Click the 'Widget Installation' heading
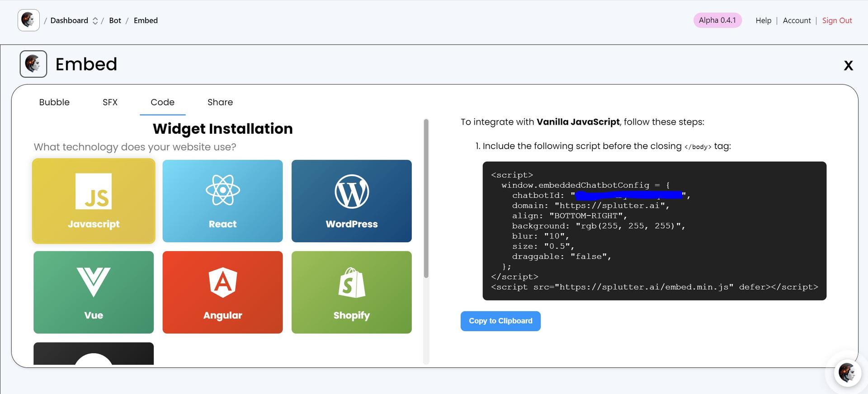The height and width of the screenshot is (394, 868). coord(222,129)
